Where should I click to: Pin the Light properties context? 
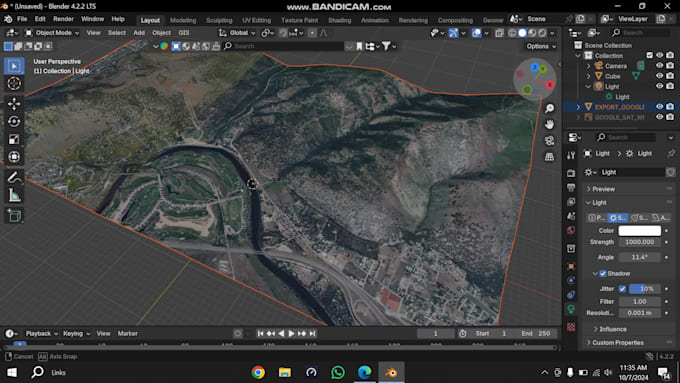click(x=671, y=154)
